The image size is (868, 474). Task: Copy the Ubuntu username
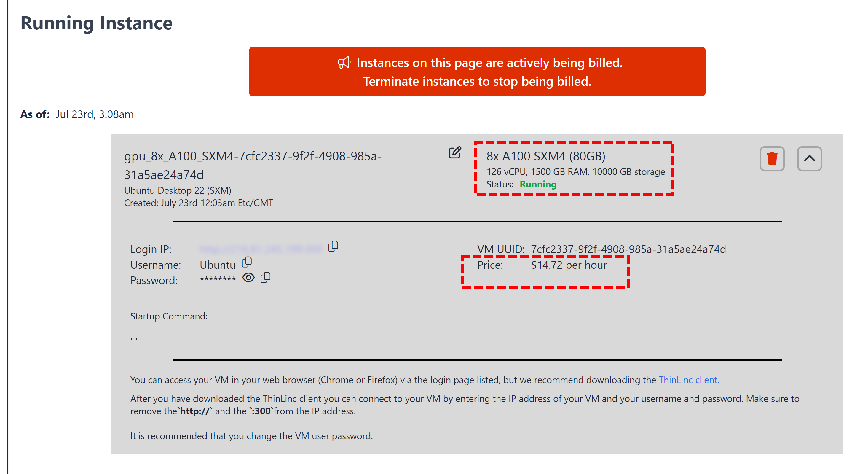click(247, 262)
